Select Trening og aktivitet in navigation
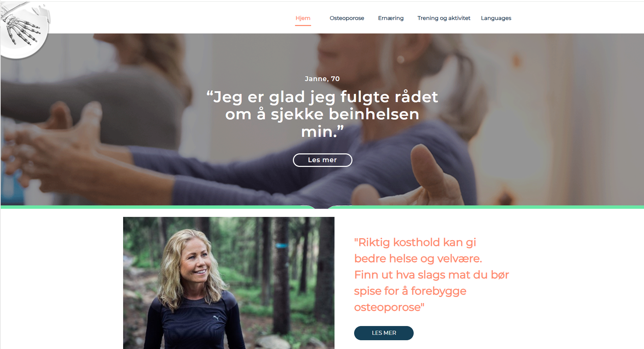The image size is (644, 349). tap(444, 18)
